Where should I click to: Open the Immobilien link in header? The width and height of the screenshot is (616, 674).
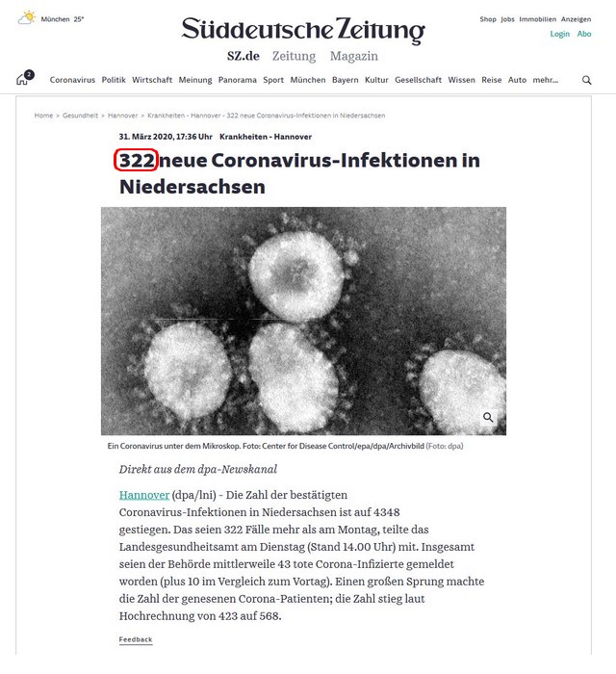[x=537, y=19]
